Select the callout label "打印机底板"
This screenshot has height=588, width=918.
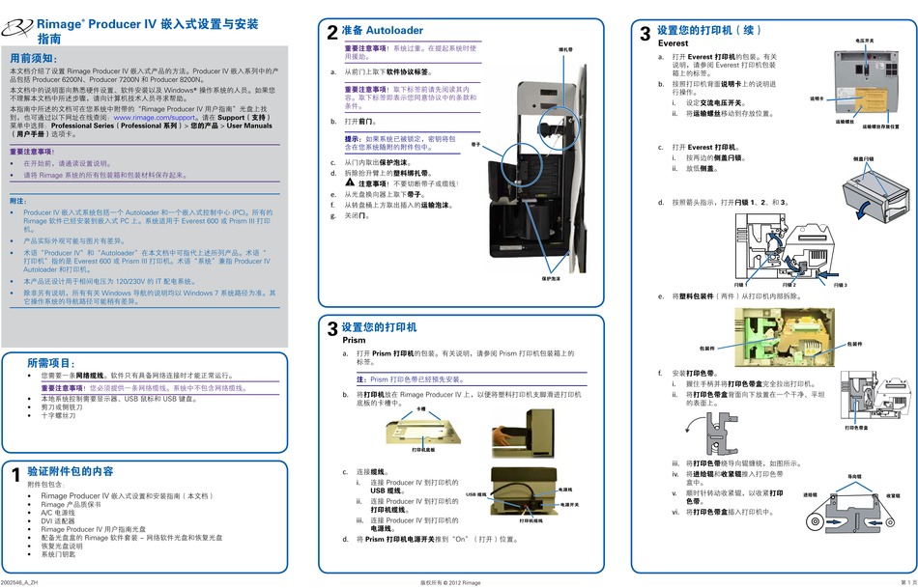click(x=422, y=449)
